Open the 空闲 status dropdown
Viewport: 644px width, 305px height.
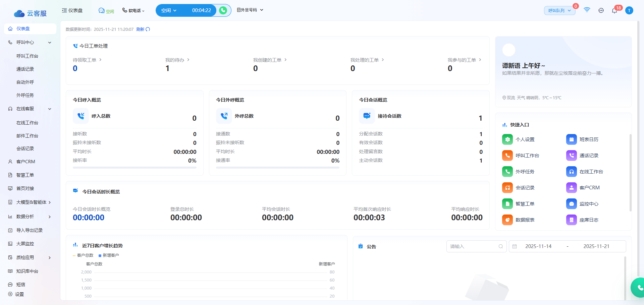[x=169, y=10]
